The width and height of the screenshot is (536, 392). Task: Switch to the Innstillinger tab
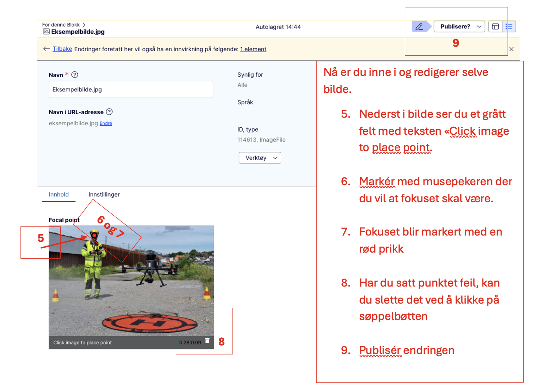coord(104,194)
